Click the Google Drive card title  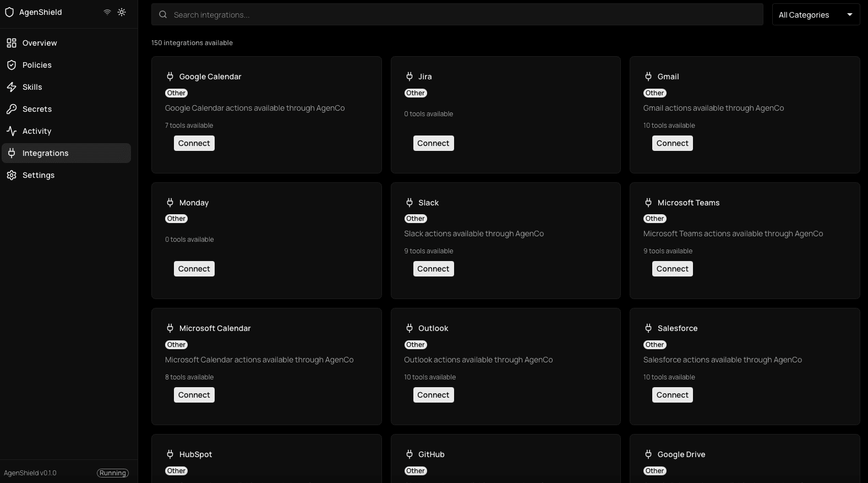pyautogui.click(x=681, y=454)
